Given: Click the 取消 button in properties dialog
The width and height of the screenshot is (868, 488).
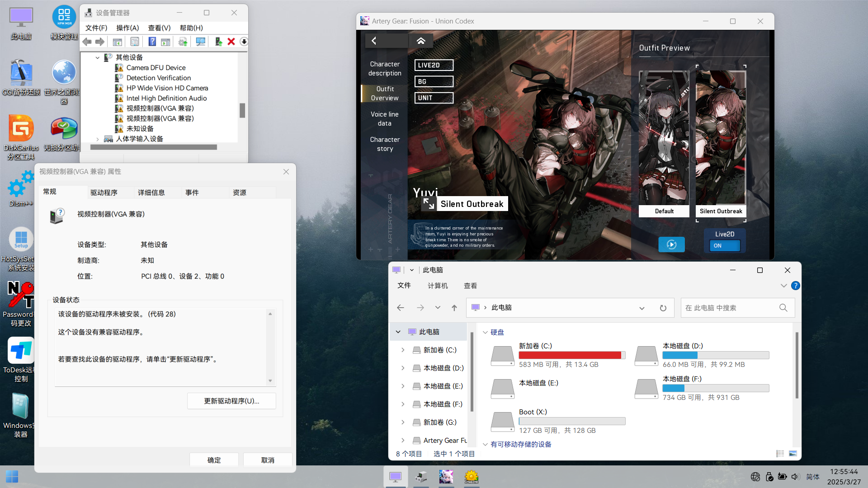Looking at the screenshot, I should (268, 460).
